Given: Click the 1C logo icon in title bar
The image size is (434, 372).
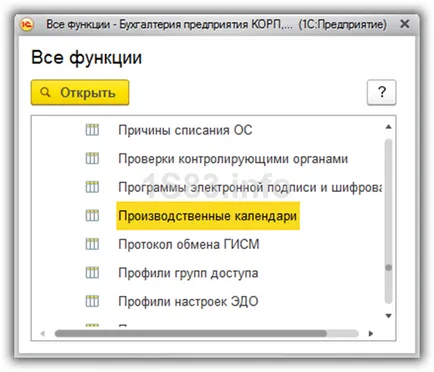Looking at the screenshot, I should (27, 24).
